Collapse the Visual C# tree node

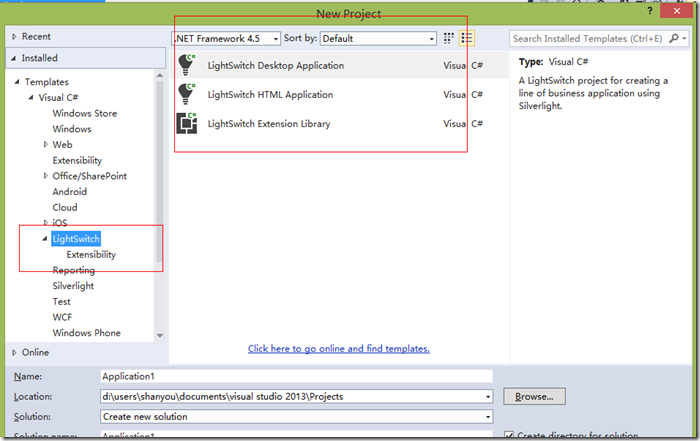31,97
